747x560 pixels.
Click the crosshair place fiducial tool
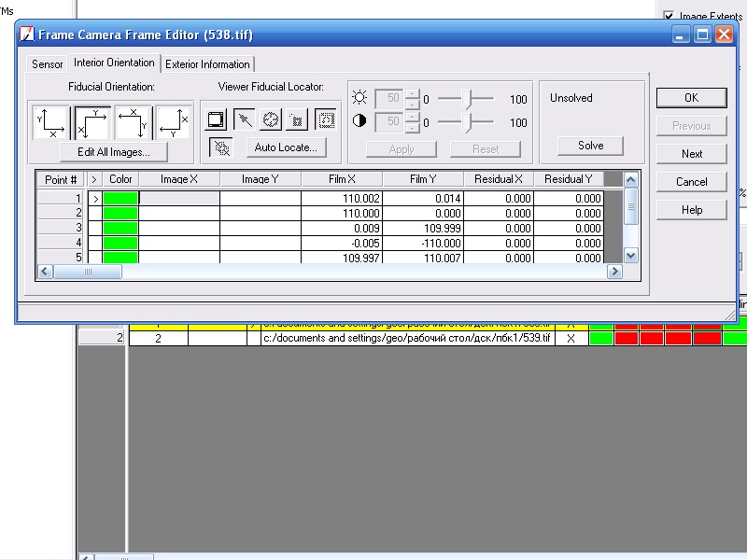tap(271, 119)
